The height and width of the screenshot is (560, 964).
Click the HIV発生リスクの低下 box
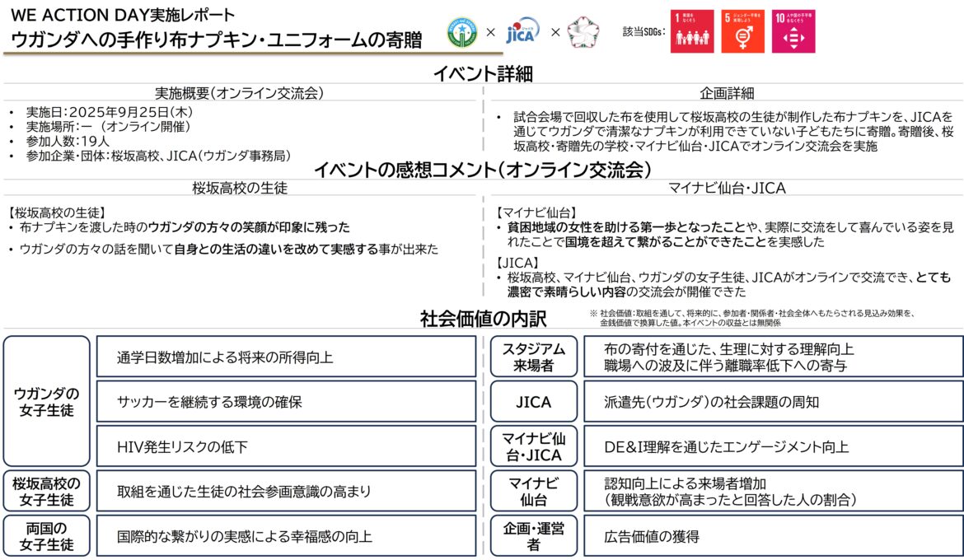tap(286, 446)
